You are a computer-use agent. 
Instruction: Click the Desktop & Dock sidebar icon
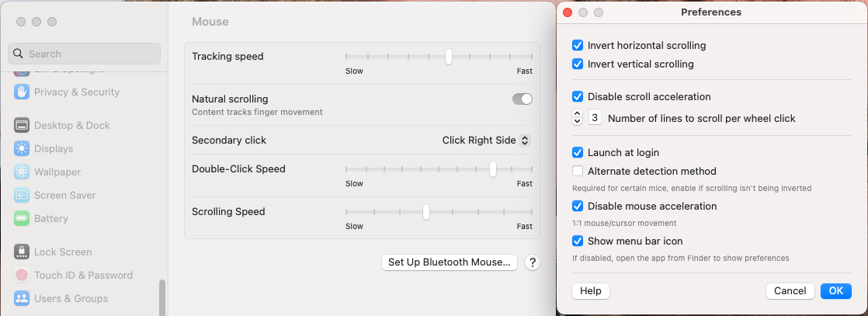point(22,125)
